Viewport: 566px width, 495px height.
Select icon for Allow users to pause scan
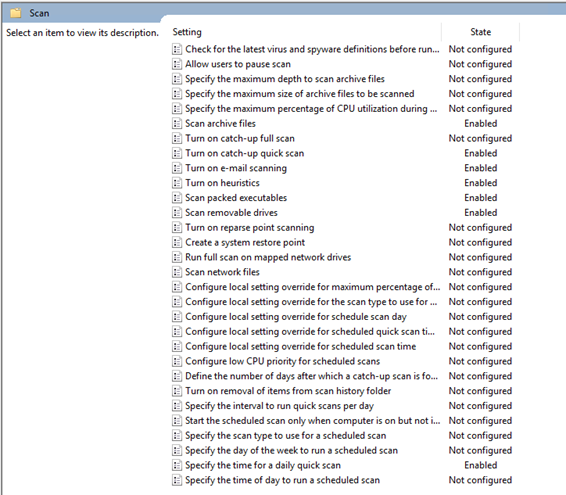177,64
